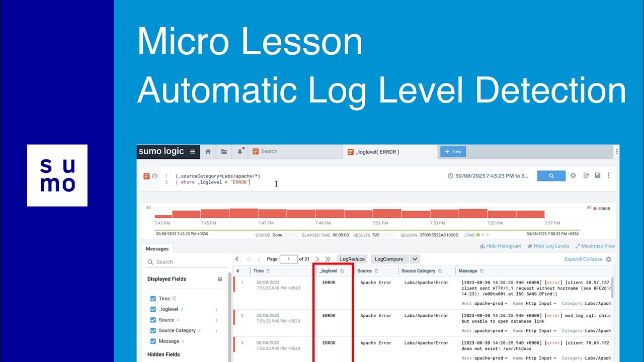This screenshot has height=362, width=644.
Task: Click Expand/Collapse link
Action: point(583,259)
